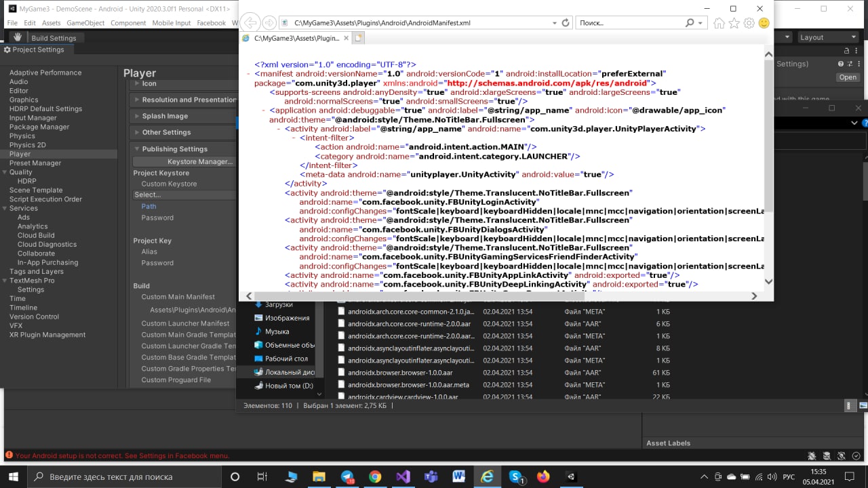Viewport: 868px width, 488px height.
Task: Click the smiley feedback icon
Action: [764, 23]
